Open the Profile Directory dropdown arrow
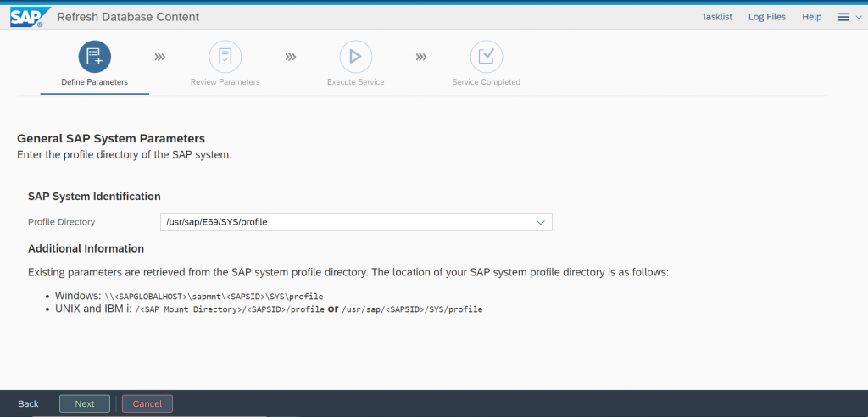This screenshot has height=417, width=868. click(541, 222)
